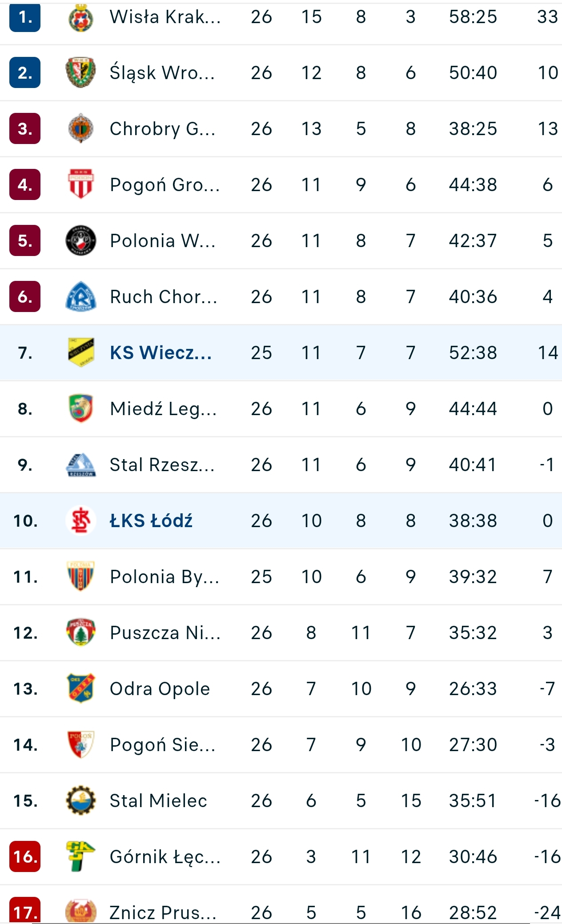
Task: Click the Wisła Kraków club crest
Action: [x=80, y=18]
